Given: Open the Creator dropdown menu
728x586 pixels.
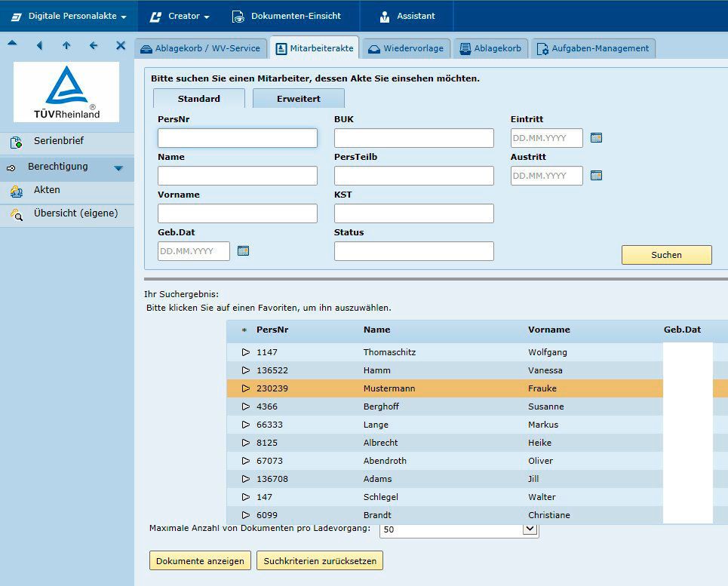Looking at the screenshot, I should pyautogui.click(x=180, y=16).
